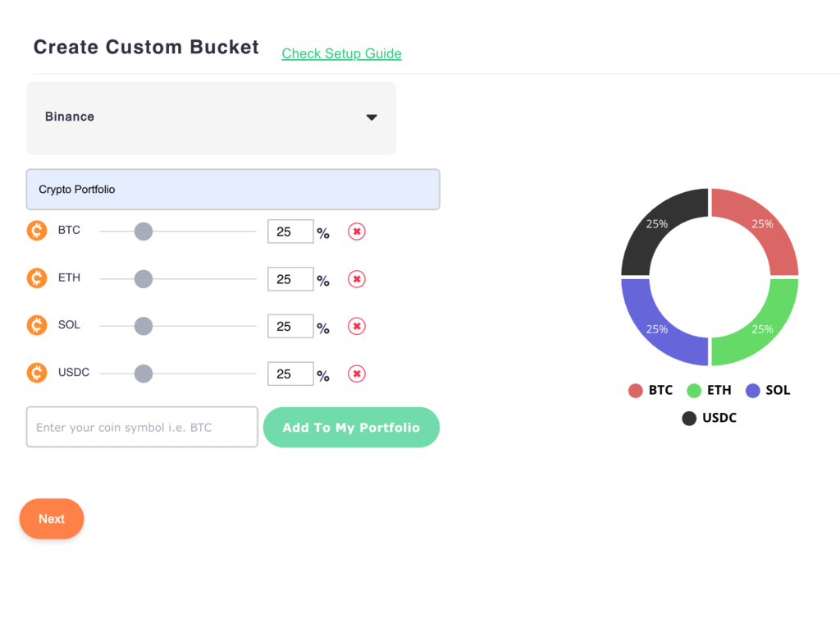Viewport: 840px width, 619px height.
Task: Click the dropdown arrow next to Binance
Action: point(372,117)
